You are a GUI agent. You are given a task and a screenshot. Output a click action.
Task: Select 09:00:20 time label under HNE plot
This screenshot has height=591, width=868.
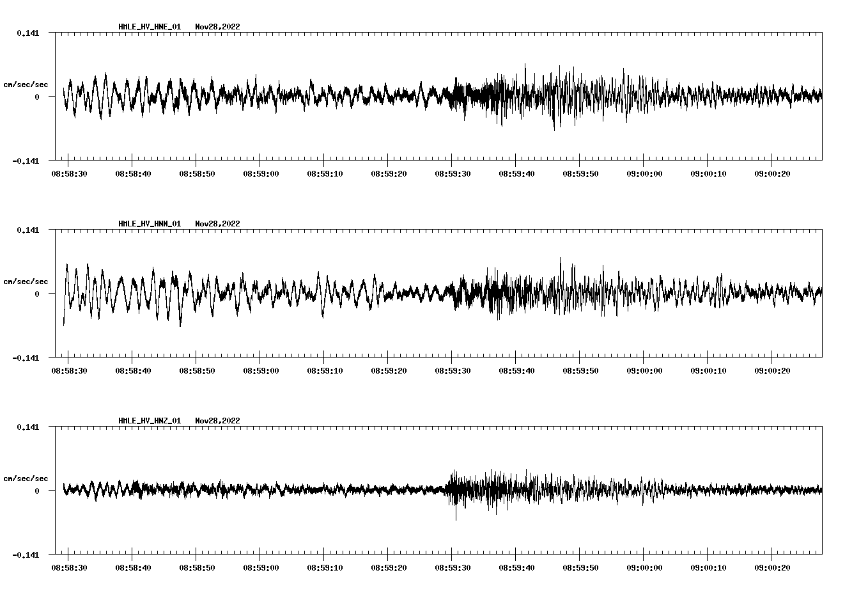[772, 173]
